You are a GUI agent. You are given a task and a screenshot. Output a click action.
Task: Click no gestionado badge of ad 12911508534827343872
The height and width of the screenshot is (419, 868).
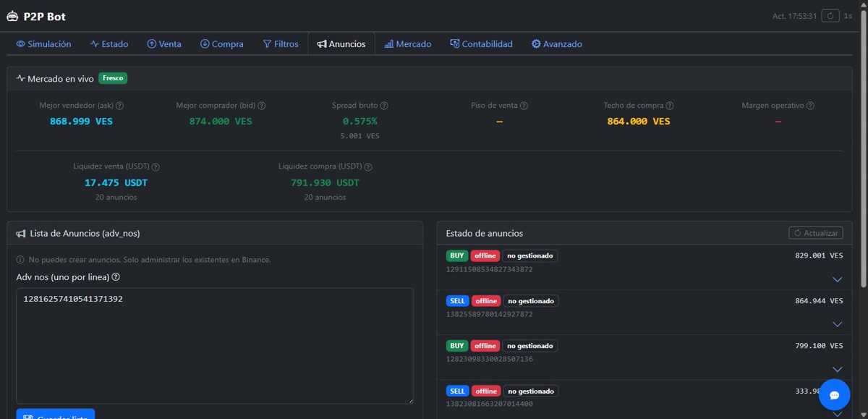(530, 256)
